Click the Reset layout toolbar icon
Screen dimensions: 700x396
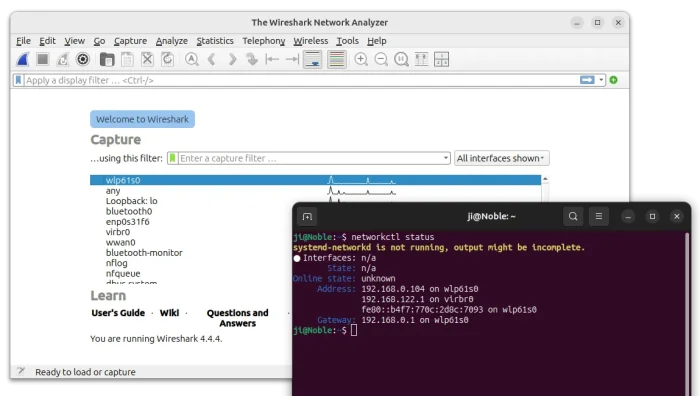point(441,59)
